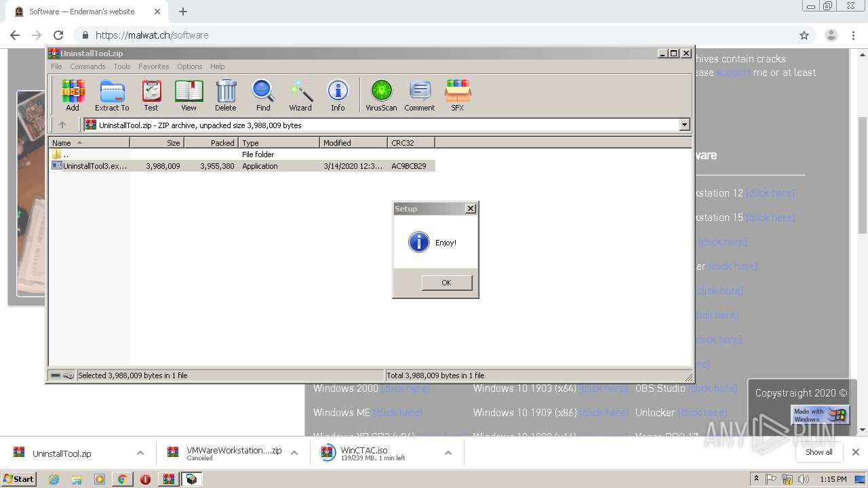Click Made with Windows badge
Screen dimensions: 868x488
820,415
